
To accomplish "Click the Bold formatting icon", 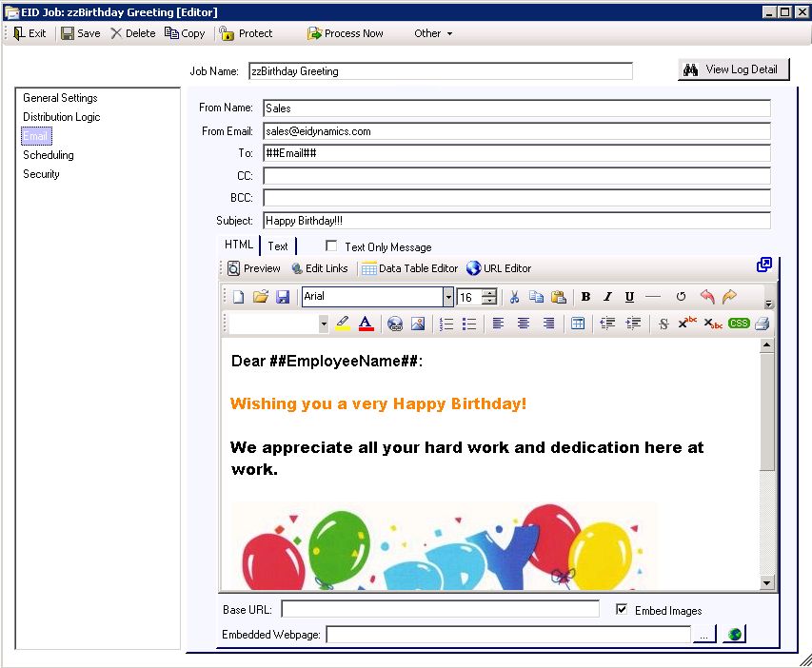I will [x=585, y=297].
